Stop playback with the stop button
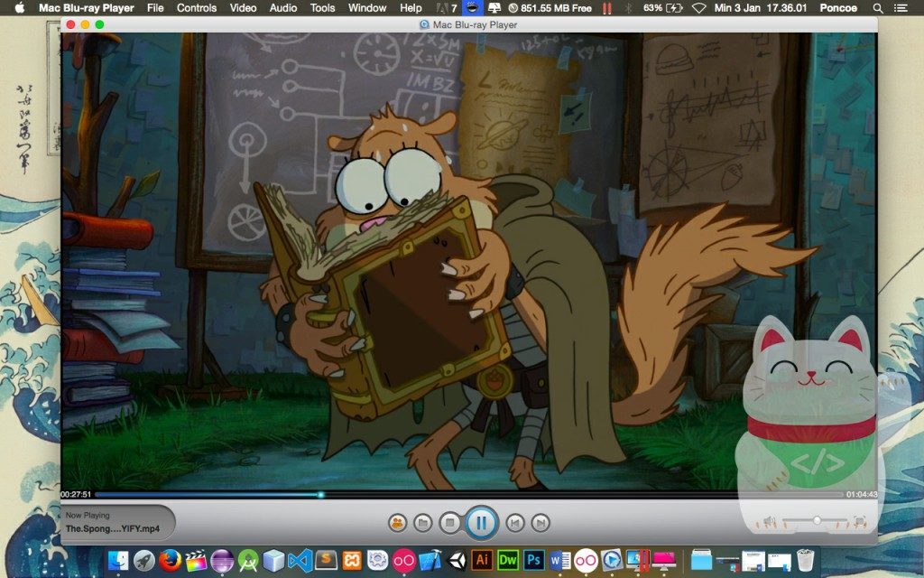Screen dimensions: 924x578 click(x=449, y=523)
